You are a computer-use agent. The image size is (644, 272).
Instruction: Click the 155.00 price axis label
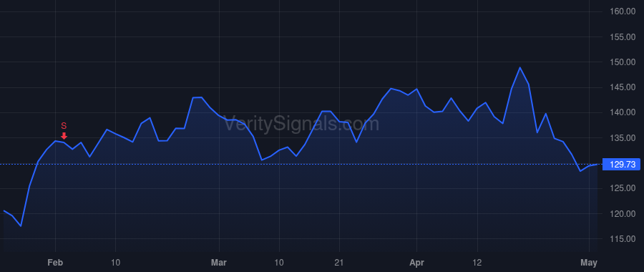(x=623, y=37)
